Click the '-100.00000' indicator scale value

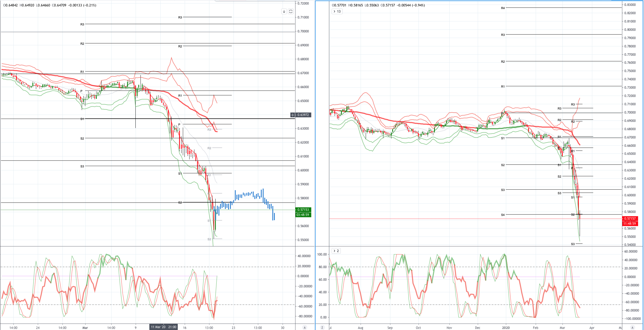click(x=632, y=319)
